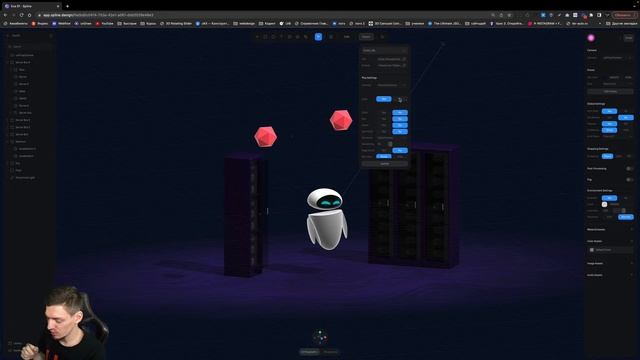640x360 pixels.
Task: Open the YouTube bookmark
Action: tap(105, 24)
